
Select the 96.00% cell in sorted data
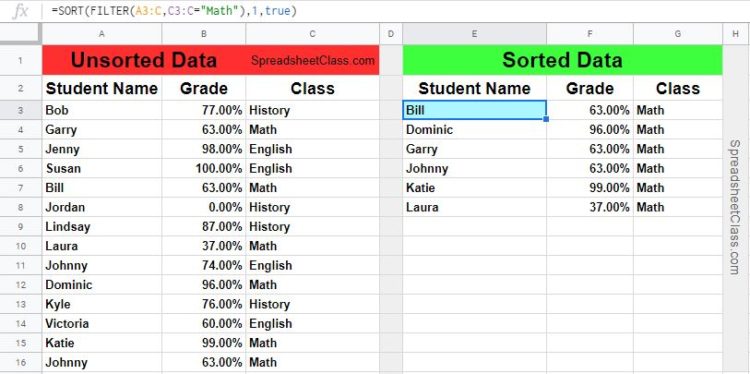(x=590, y=130)
